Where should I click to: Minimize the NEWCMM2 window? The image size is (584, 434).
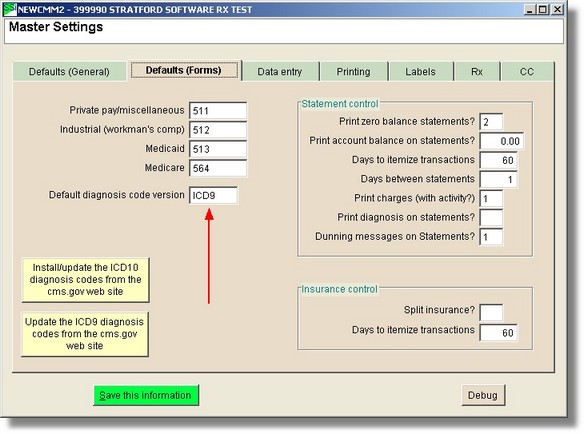tap(529, 9)
